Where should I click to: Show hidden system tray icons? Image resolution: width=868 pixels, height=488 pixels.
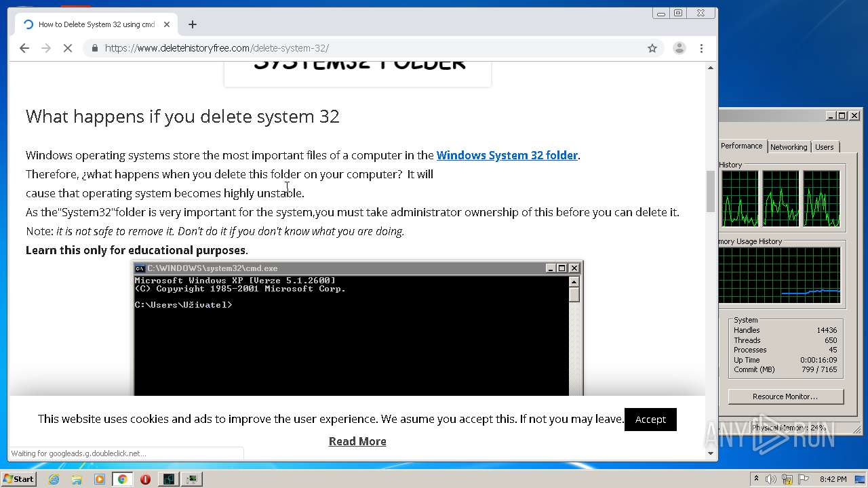(756, 479)
